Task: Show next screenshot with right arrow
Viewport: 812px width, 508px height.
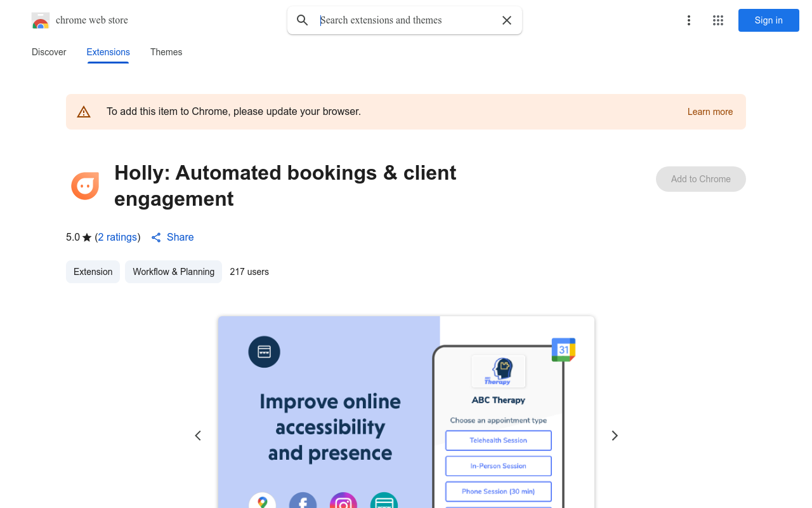Action: [x=614, y=436]
